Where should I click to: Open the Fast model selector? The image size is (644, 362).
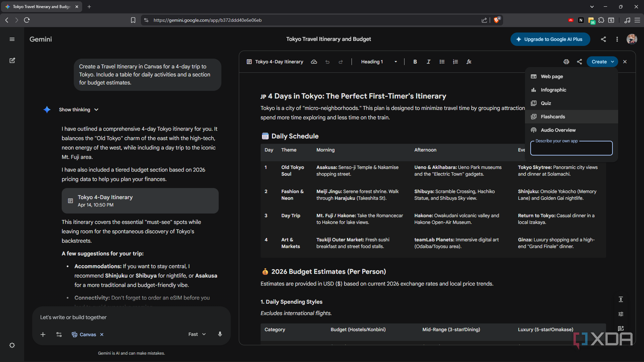point(197,334)
